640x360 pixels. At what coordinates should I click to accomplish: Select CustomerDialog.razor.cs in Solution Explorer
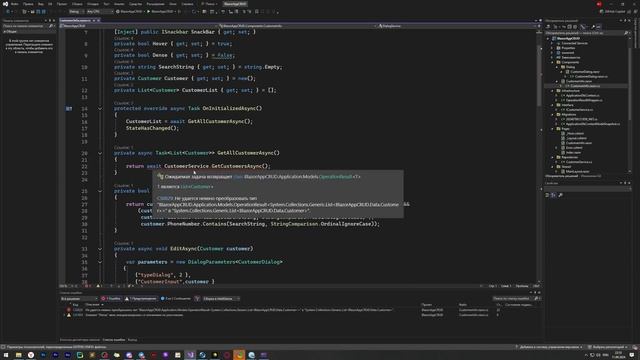[x=591, y=76]
